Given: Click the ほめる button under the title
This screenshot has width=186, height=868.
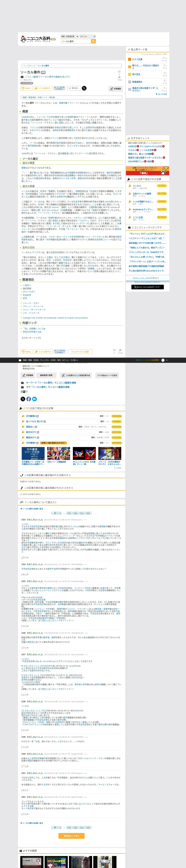Looking at the screenshot, I should pyautogui.click(x=26, y=88).
